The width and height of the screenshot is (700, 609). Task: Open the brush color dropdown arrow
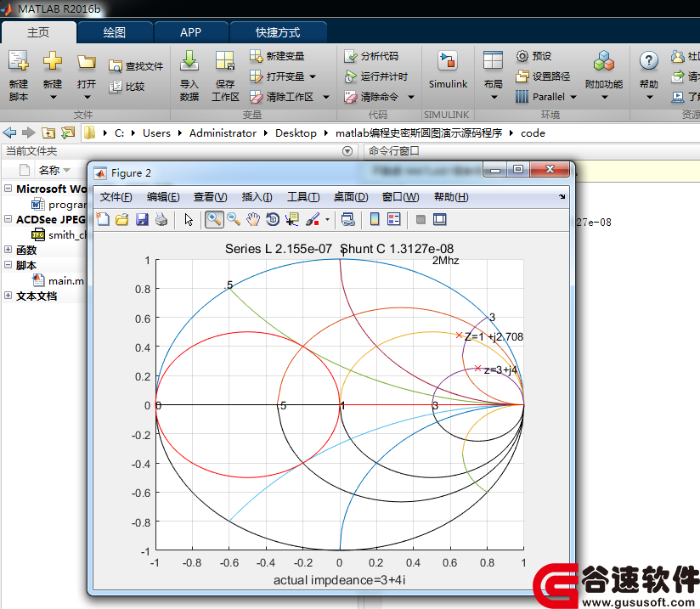click(327, 219)
